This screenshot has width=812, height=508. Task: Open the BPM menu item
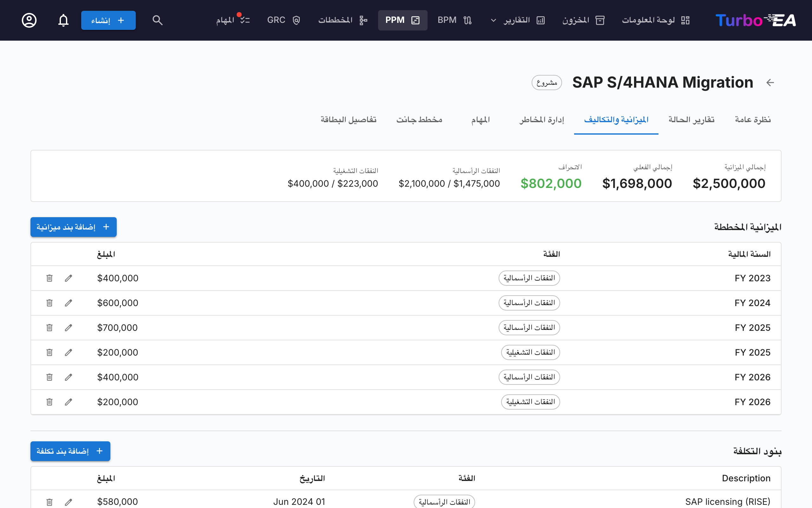coord(455,20)
